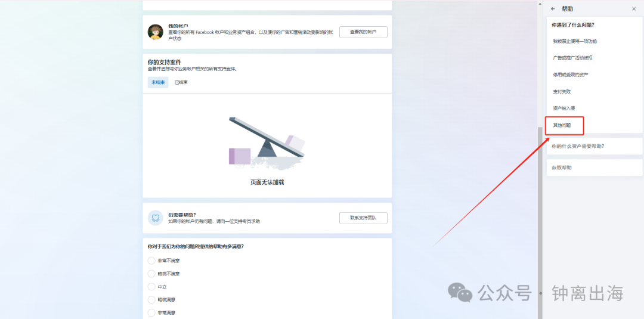Click the 查看我的帐户 button
Screen dimensions: 644x319
(363, 32)
